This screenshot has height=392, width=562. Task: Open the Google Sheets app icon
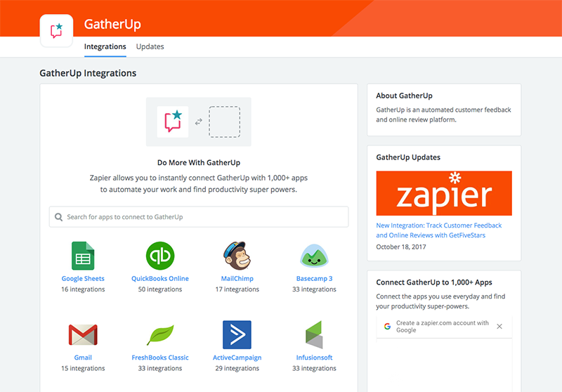(83, 256)
